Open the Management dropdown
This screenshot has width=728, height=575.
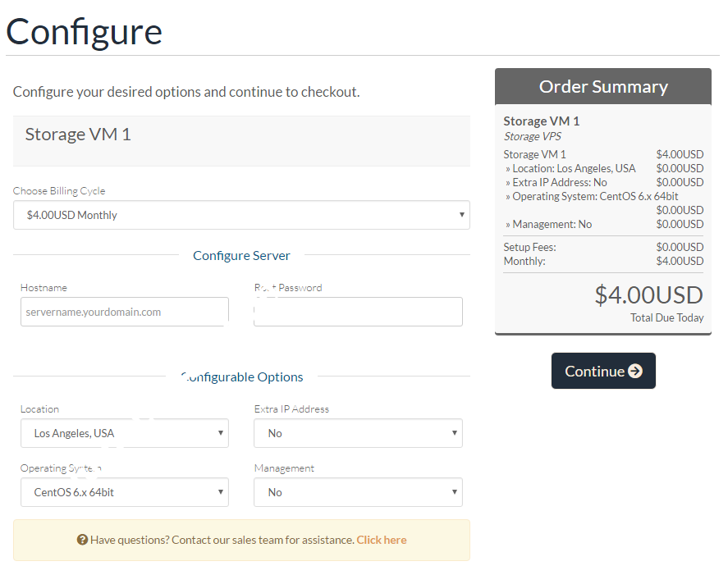[358, 492]
